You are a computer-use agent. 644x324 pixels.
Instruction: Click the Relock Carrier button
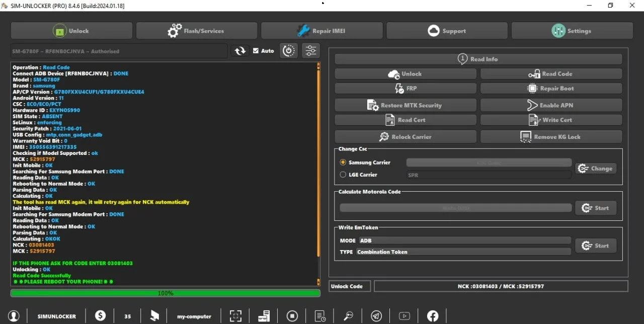click(x=405, y=137)
